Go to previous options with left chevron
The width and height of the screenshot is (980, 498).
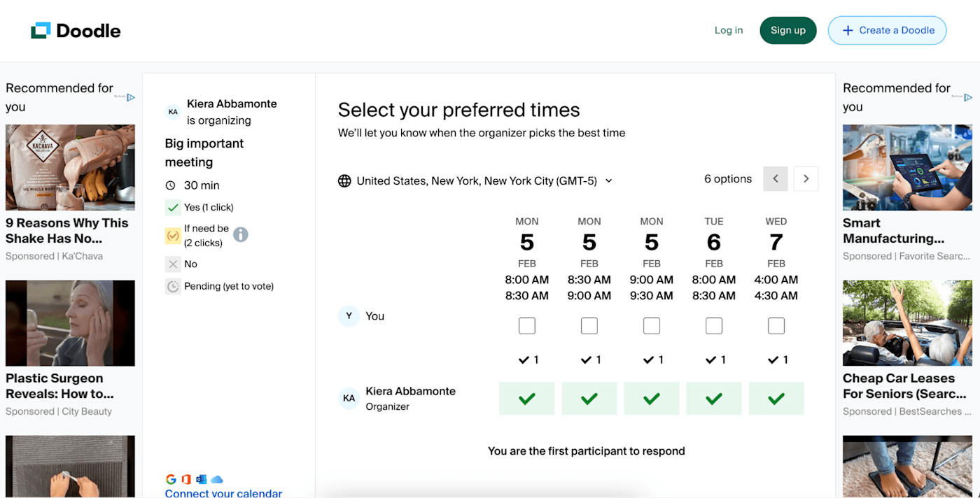click(776, 179)
